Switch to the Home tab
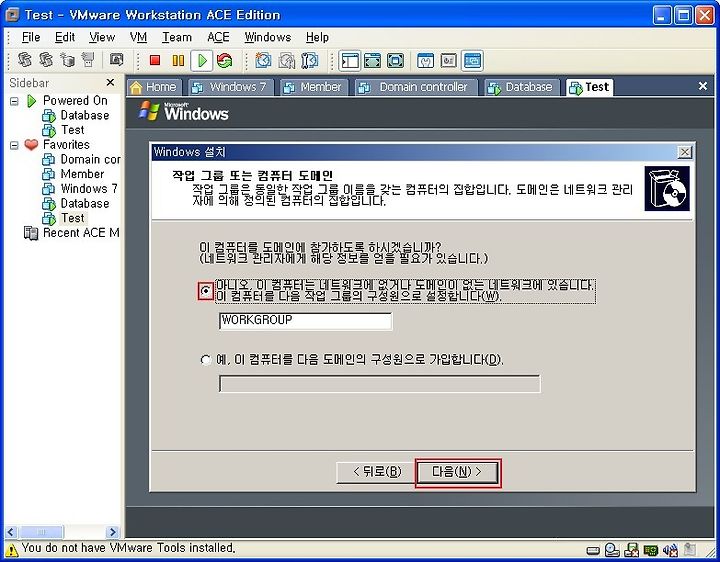 (154, 87)
